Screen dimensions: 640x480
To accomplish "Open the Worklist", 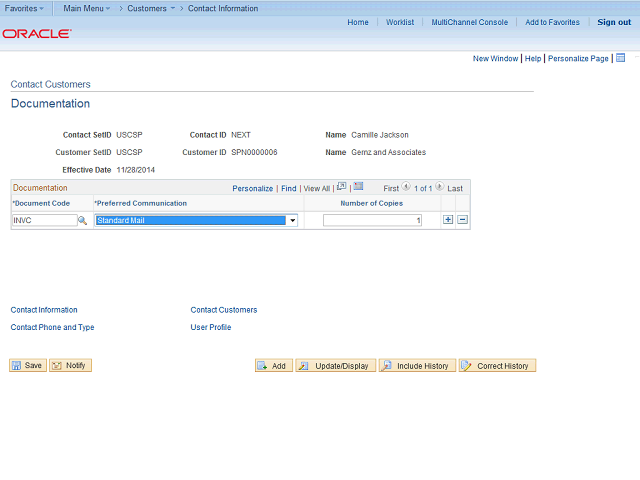I will 400,22.
